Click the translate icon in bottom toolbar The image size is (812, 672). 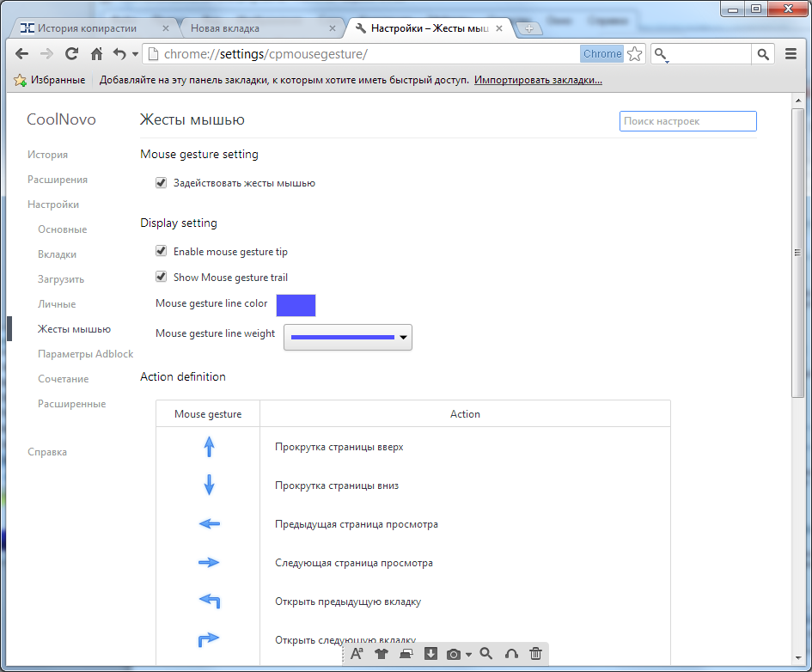point(357,654)
